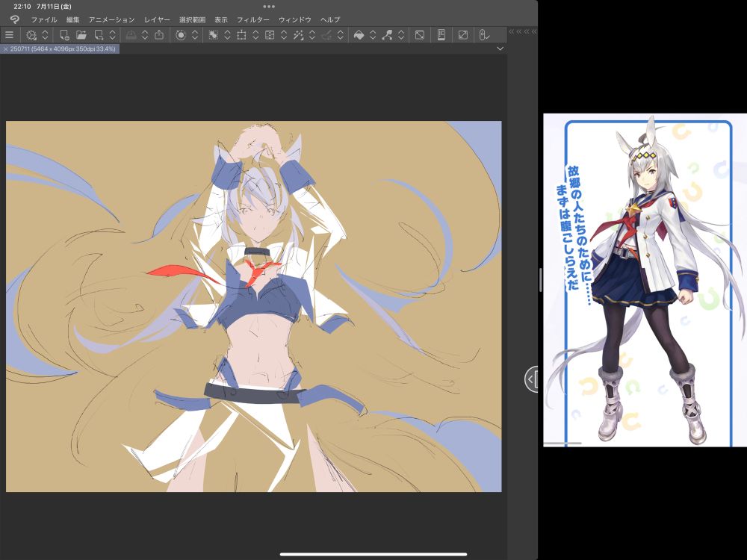Click the greyed-out save tray icon
747x560 pixels.
point(131,35)
